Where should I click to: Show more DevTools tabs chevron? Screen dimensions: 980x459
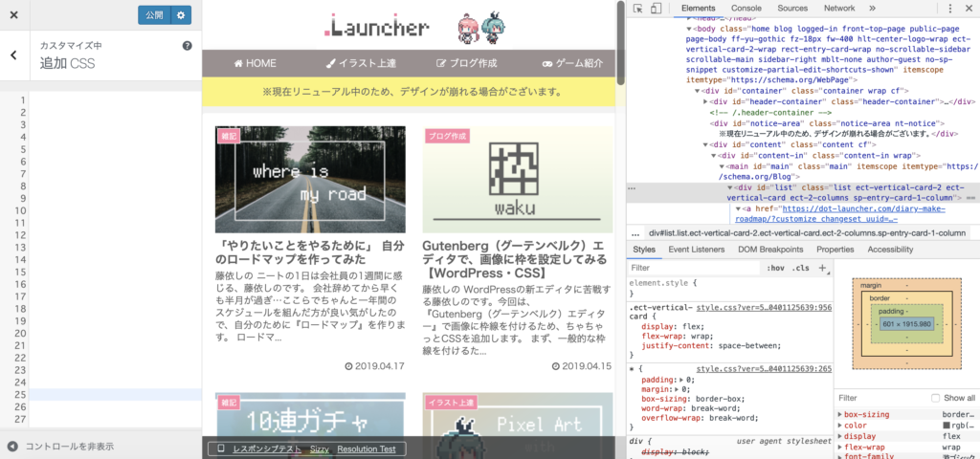coord(873,8)
